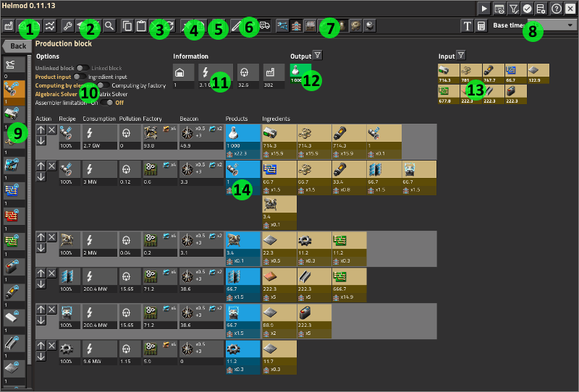Click the Input filter icon

point(462,56)
